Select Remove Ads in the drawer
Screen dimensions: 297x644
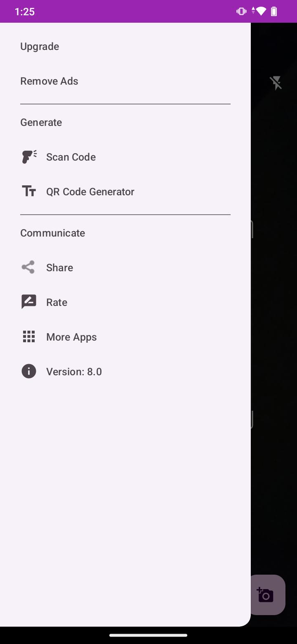tap(49, 81)
